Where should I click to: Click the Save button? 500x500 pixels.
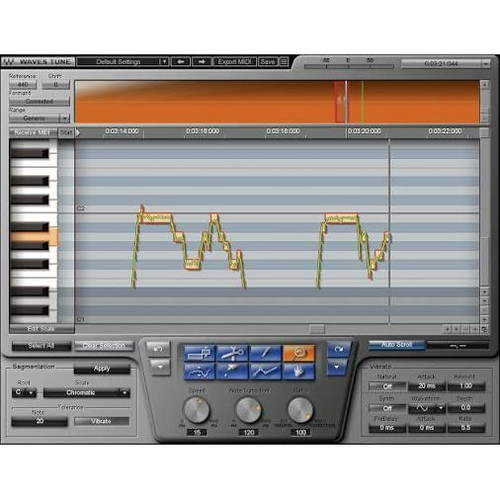[268, 62]
